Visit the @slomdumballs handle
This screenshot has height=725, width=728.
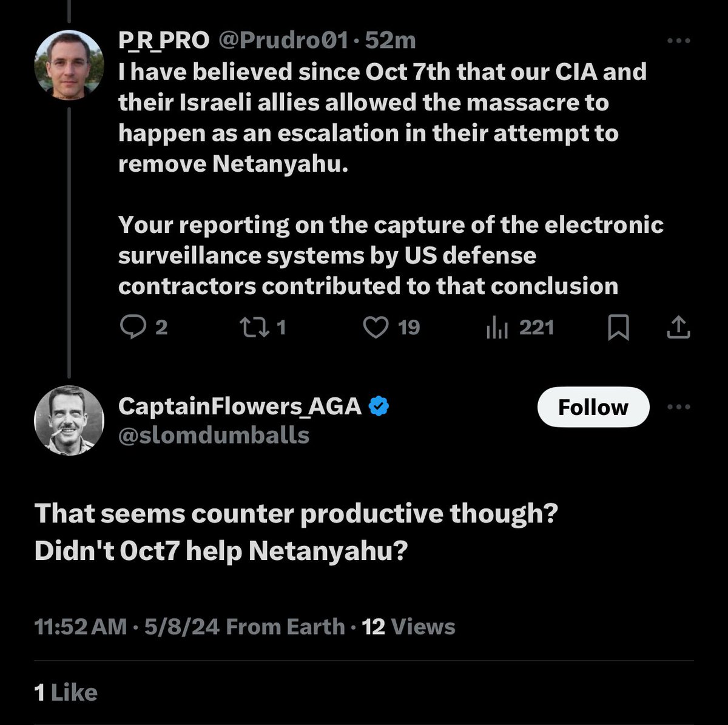pos(214,435)
